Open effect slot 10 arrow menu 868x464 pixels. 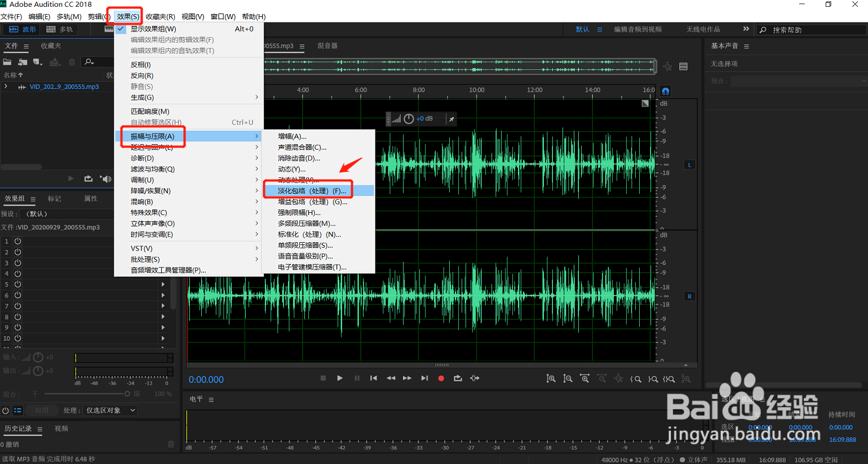click(163, 338)
